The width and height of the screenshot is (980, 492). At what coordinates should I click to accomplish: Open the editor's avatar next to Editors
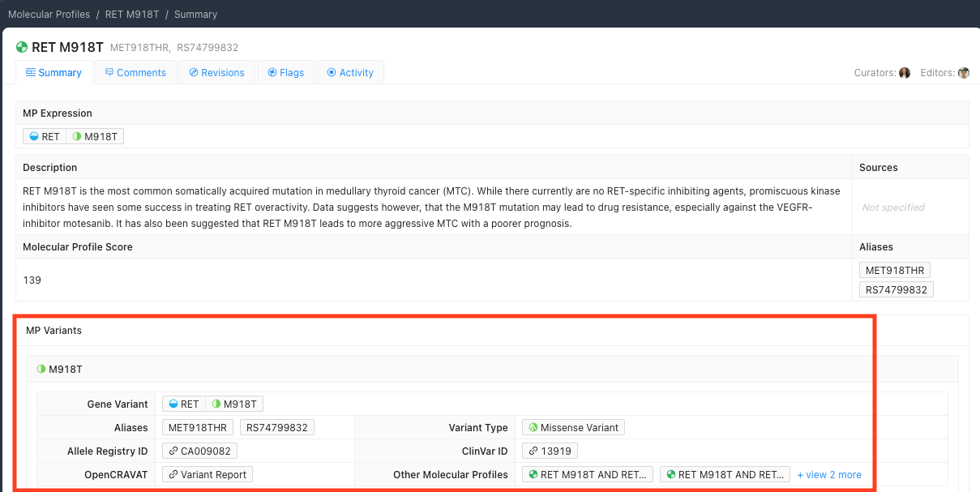(964, 73)
